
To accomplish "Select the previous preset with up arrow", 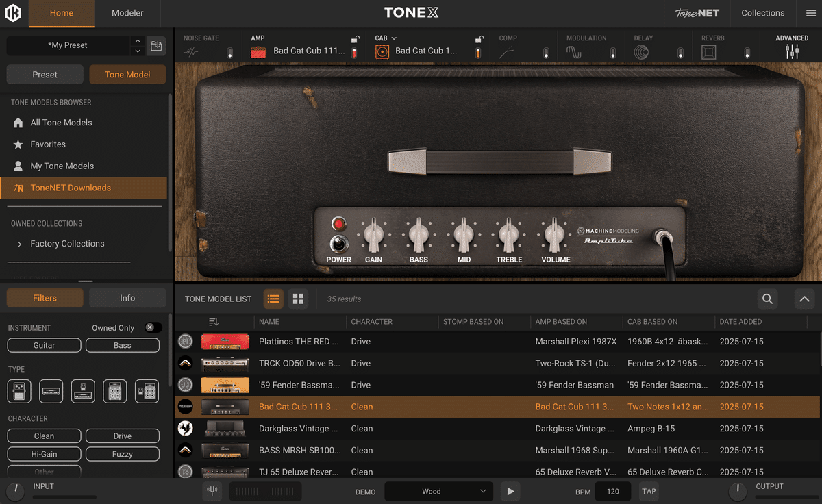I will pos(138,41).
